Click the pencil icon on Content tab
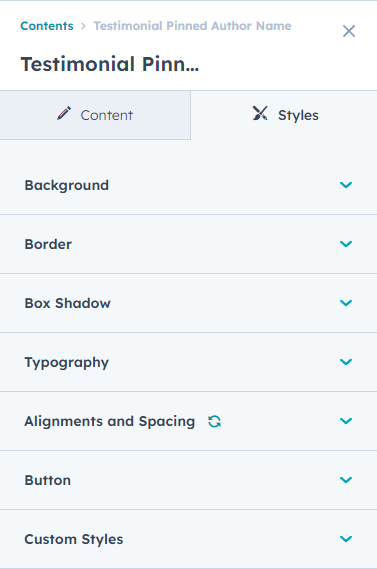The image size is (377, 569). coord(64,113)
